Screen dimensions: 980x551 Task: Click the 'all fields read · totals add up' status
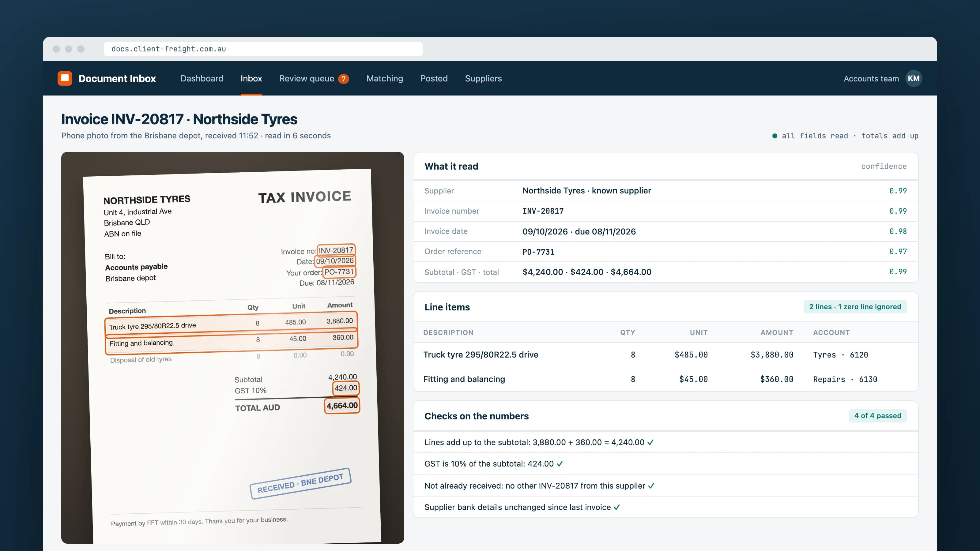(x=845, y=136)
